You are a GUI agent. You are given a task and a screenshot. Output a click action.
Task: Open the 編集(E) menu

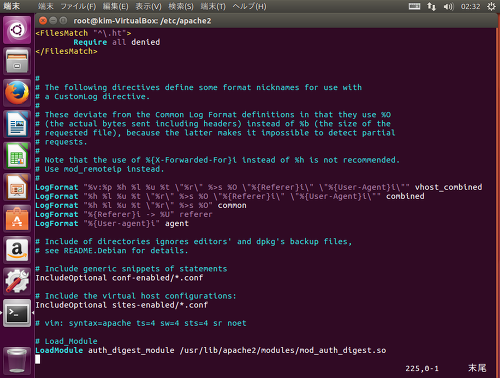point(115,6)
